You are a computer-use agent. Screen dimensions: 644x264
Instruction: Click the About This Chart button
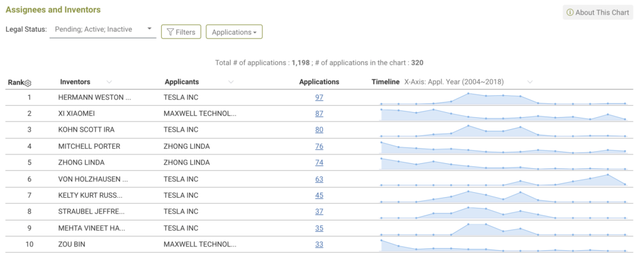pyautogui.click(x=597, y=13)
